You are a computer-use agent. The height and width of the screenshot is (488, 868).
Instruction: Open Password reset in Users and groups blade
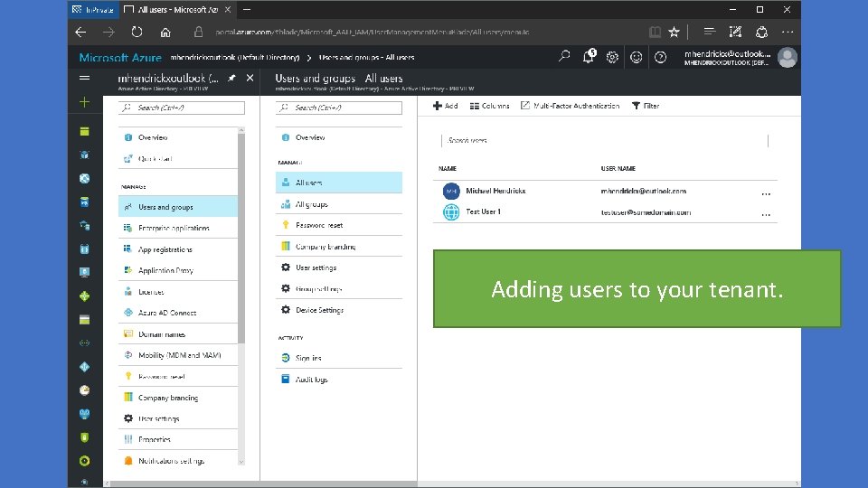click(339, 225)
